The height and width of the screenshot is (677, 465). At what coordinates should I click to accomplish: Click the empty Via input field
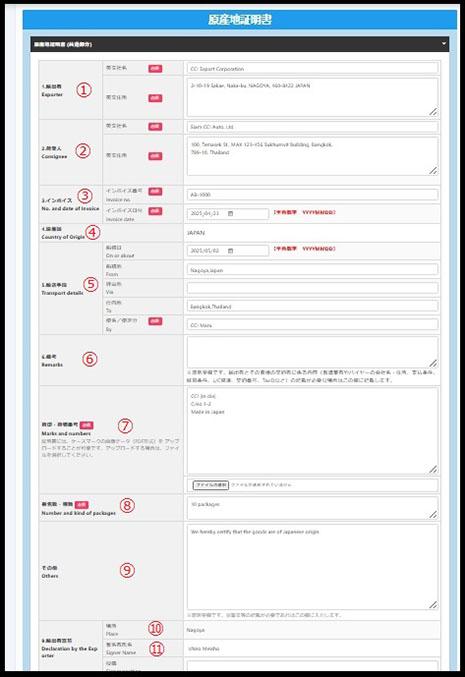tap(313, 288)
